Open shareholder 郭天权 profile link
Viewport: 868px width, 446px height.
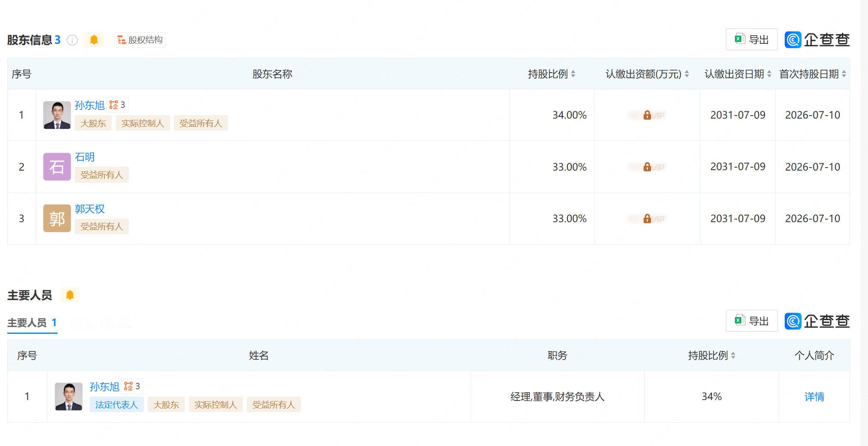tap(89, 209)
